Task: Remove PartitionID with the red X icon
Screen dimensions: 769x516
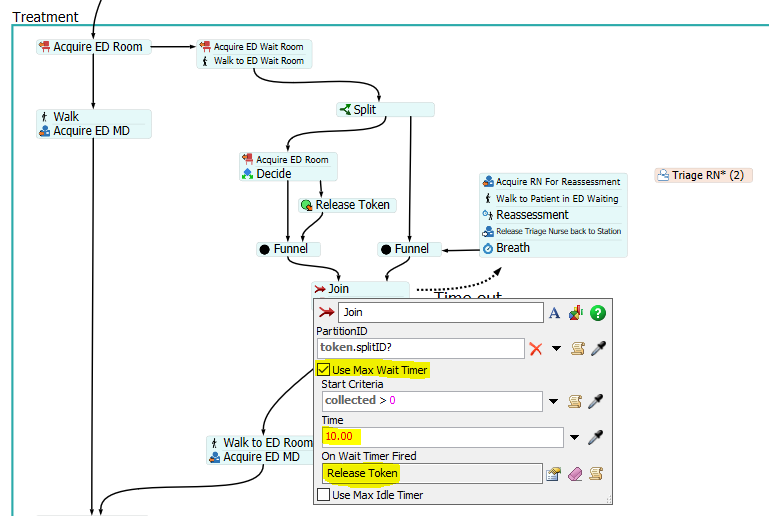Action: click(x=536, y=349)
